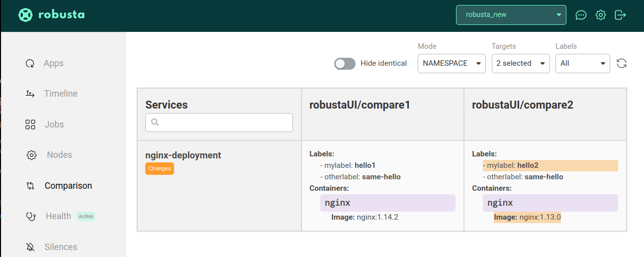Open the chat support icon
Viewport: 644px width, 257px height.
pyautogui.click(x=581, y=15)
